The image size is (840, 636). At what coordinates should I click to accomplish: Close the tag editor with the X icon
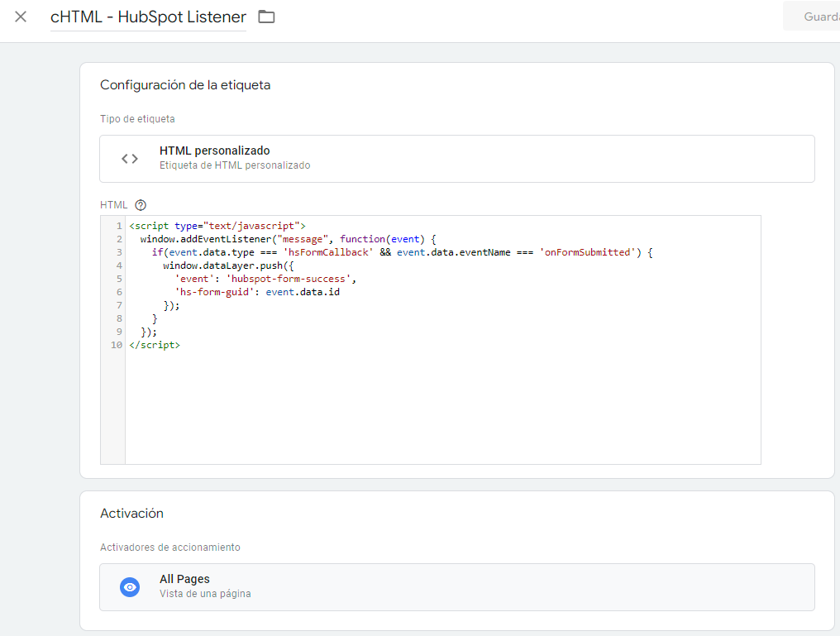(21, 17)
